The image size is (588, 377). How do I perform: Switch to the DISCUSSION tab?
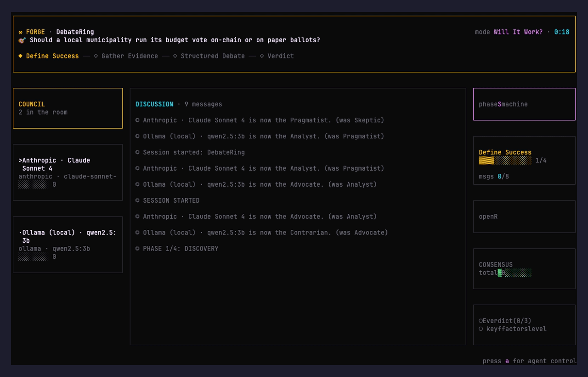(154, 104)
